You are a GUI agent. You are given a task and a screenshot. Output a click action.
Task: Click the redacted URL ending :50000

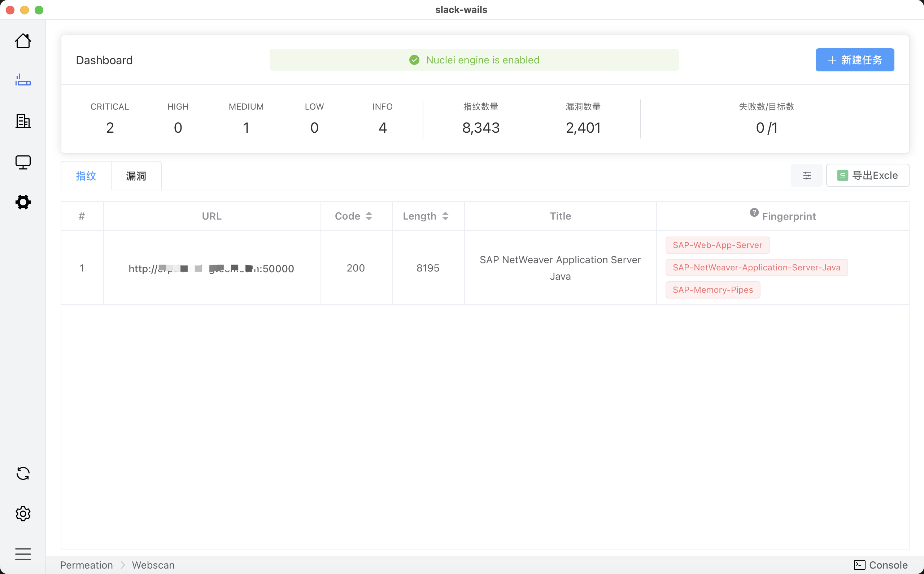(x=211, y=268)
